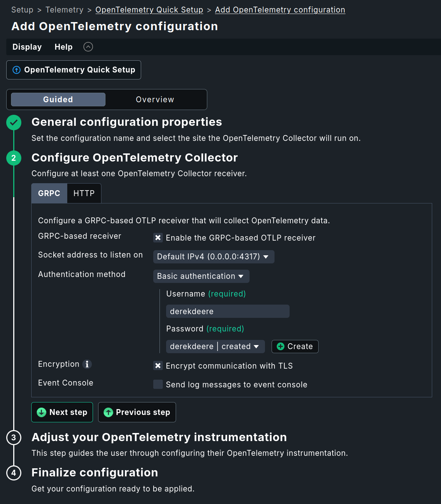Uncheck Encrypt communication with TLS
This screenshot has height=504, width=441.
click(x=158, y=366)
